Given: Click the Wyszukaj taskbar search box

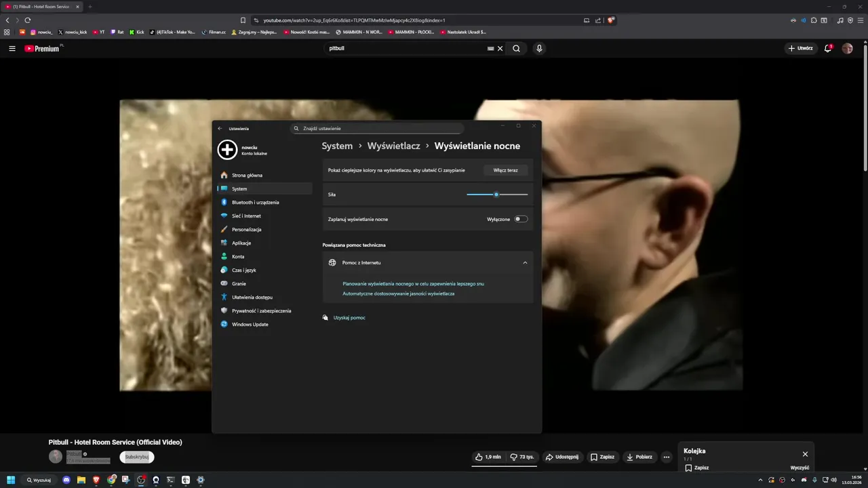Looking at the screenshot, I should 39,480.
